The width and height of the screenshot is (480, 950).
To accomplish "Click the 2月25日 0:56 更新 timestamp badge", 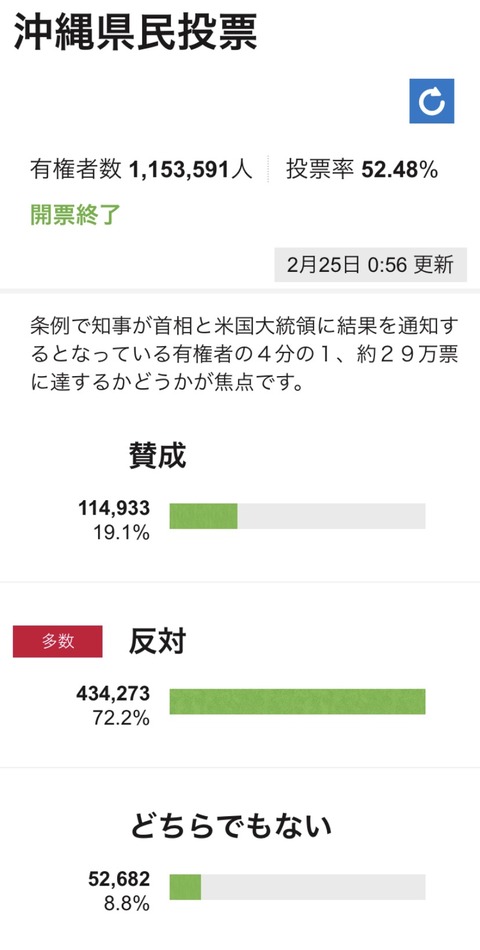I will pyautogui.click(x=370, y=265).
